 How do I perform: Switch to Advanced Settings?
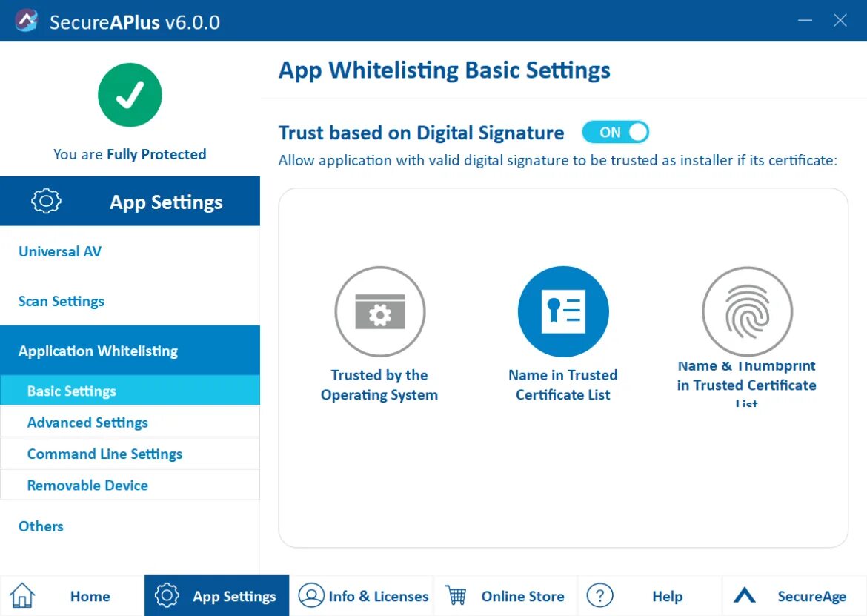point(87,423)
